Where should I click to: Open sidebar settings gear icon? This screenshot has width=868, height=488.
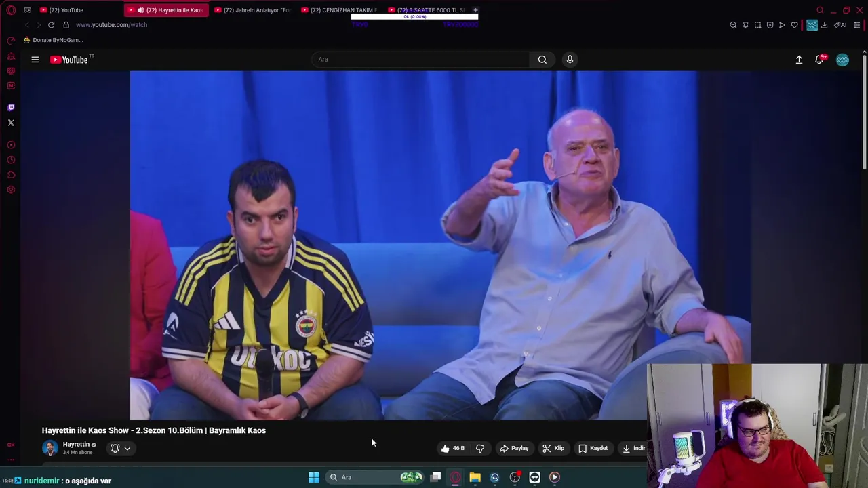point(11,190)
